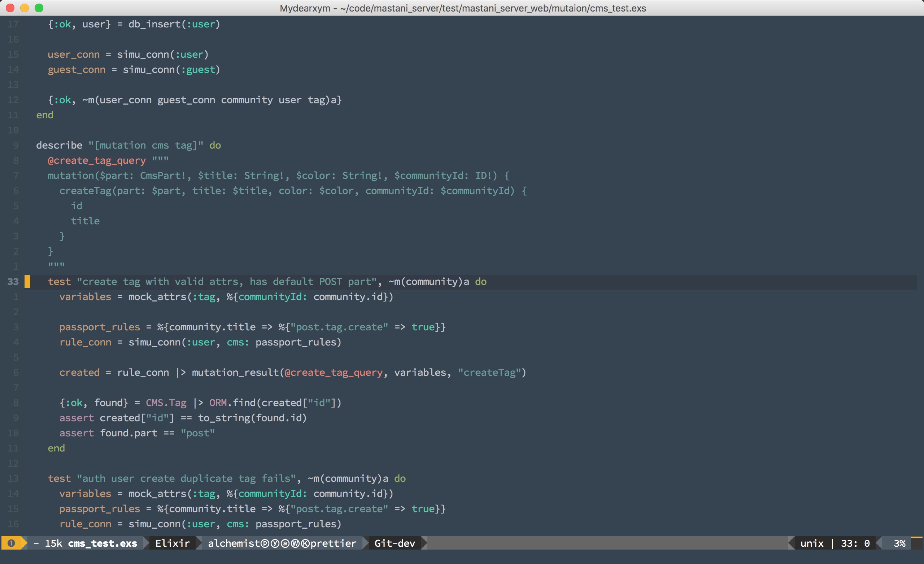Viewport: 924px width, 564px height.
Task: Click the unix line-ending indicator
Action: tap(812, 543)
